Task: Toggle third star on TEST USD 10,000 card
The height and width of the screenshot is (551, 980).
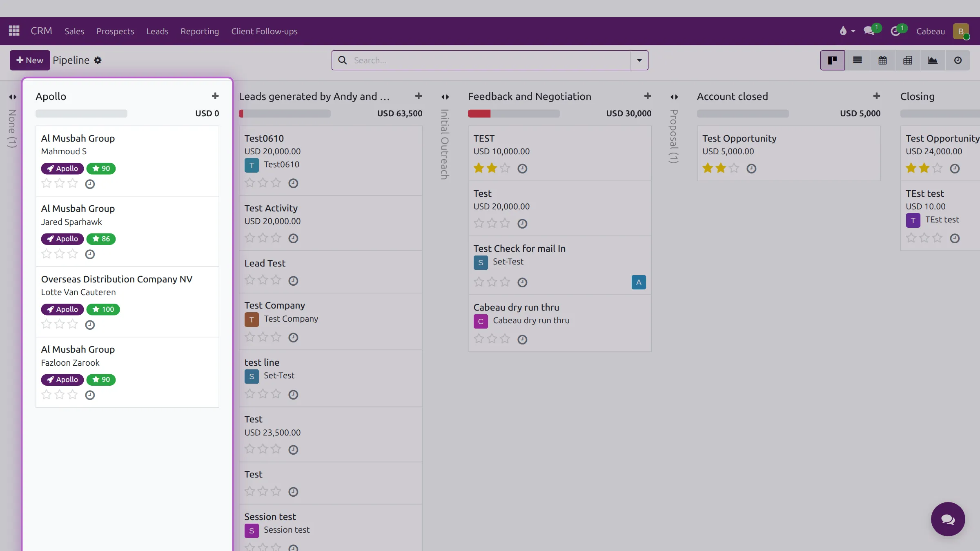Action: tap(505, 168)
